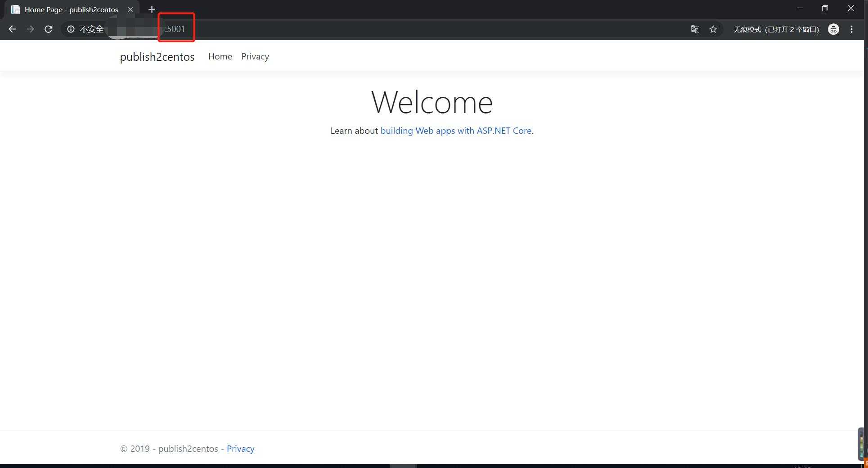868x468 pixels.
Task: Open the Privacy link in the footer
Action: click(x=240, y=449)
